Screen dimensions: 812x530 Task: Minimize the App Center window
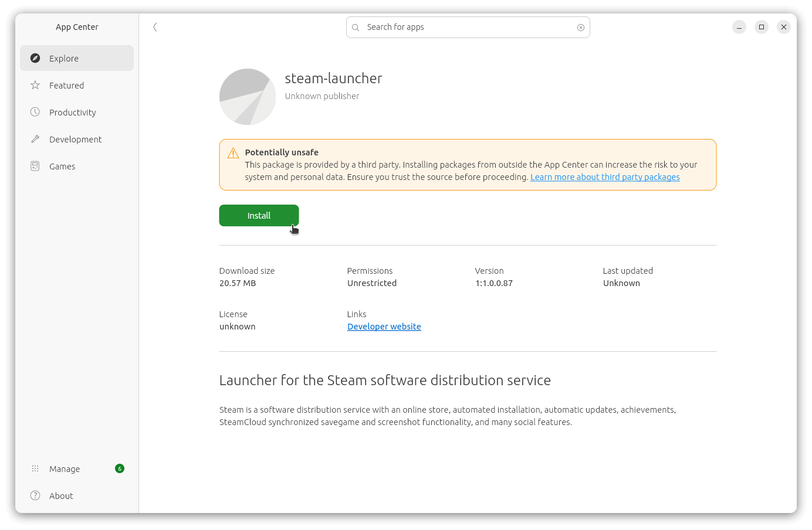(x=739, y=27)
